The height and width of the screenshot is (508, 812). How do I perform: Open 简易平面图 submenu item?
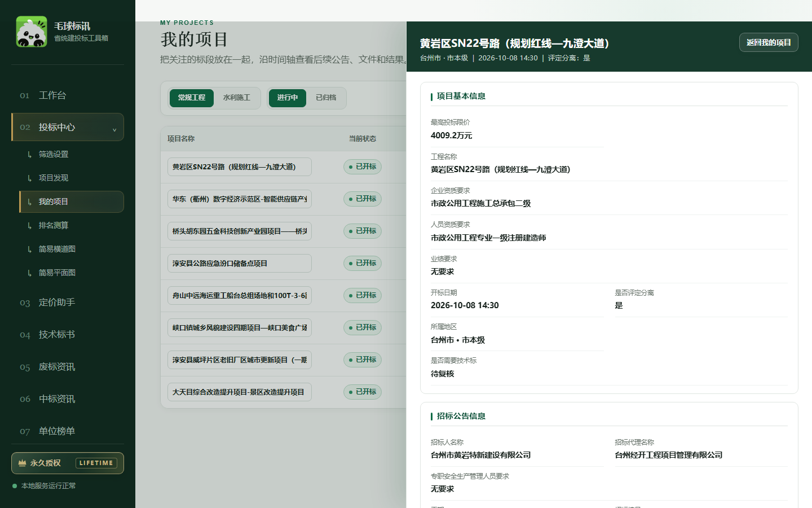(x=72, y=273)
